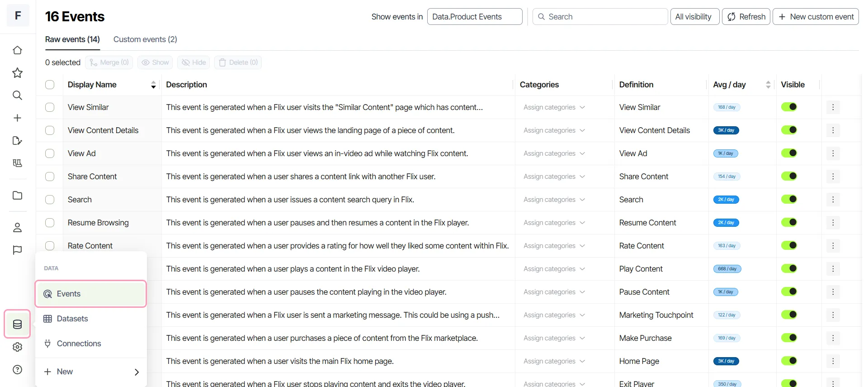Open the settings gear icon in sidebar
Screen dimensions: 868x387
(x=17, y=347)
